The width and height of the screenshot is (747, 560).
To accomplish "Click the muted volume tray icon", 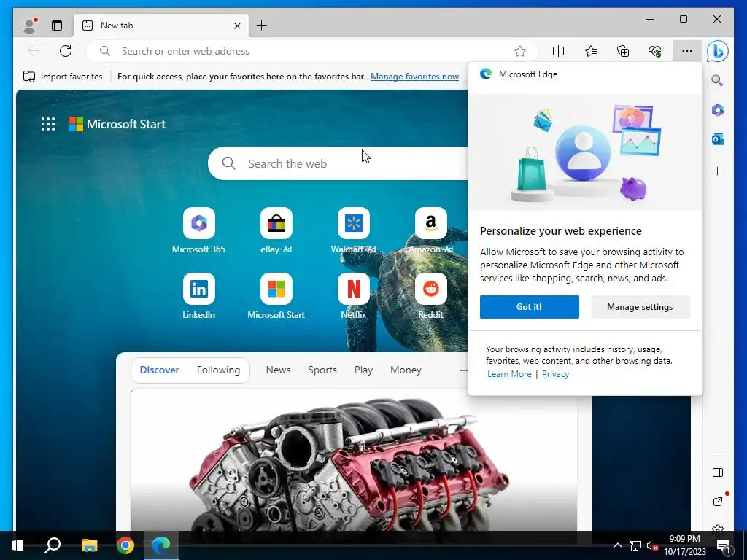I will coord(652,545).
